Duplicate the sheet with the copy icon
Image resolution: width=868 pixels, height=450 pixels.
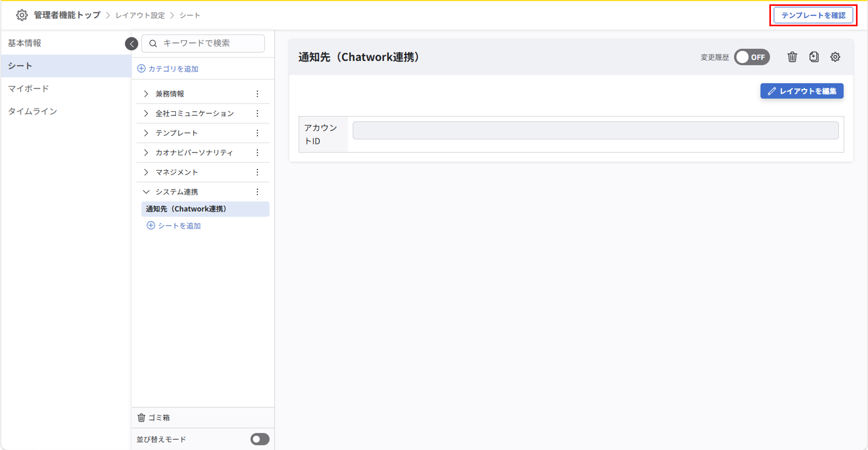[x=814, y=57]
